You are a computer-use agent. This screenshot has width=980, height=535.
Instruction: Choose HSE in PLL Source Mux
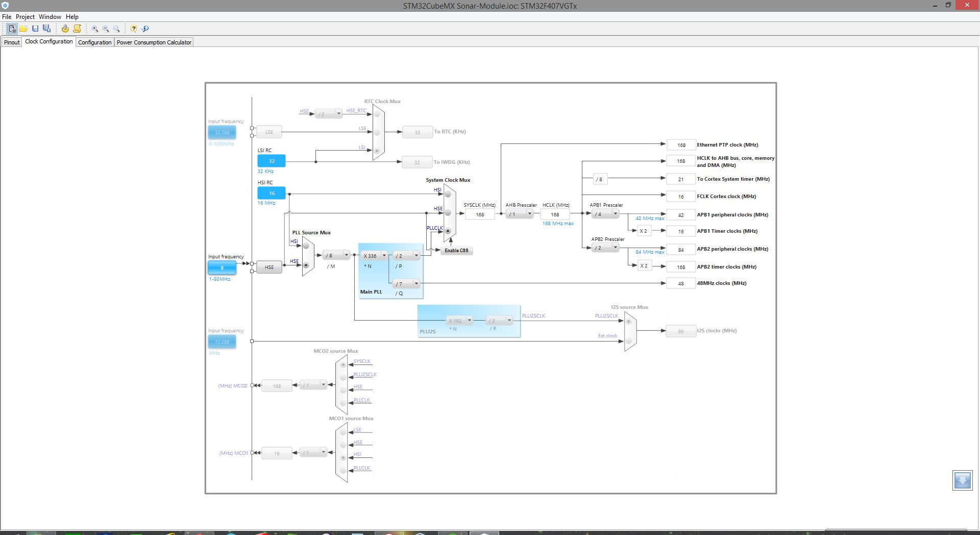tap(306, 265)
